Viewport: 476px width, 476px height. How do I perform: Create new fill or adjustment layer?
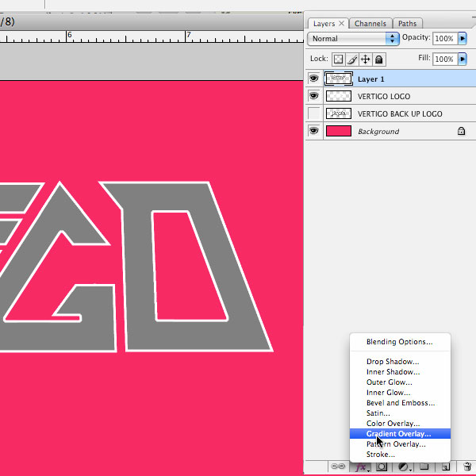click(403, 466)
